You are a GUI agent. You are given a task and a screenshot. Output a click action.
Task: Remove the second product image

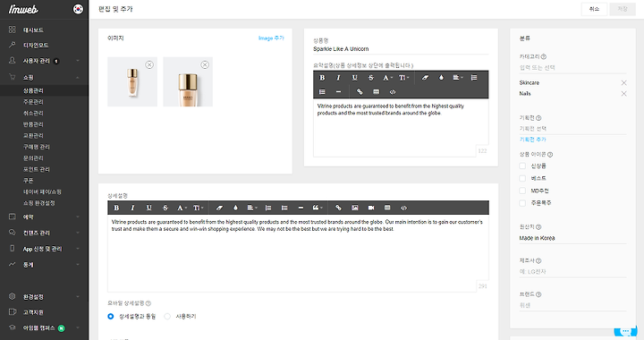click(205, 65)
